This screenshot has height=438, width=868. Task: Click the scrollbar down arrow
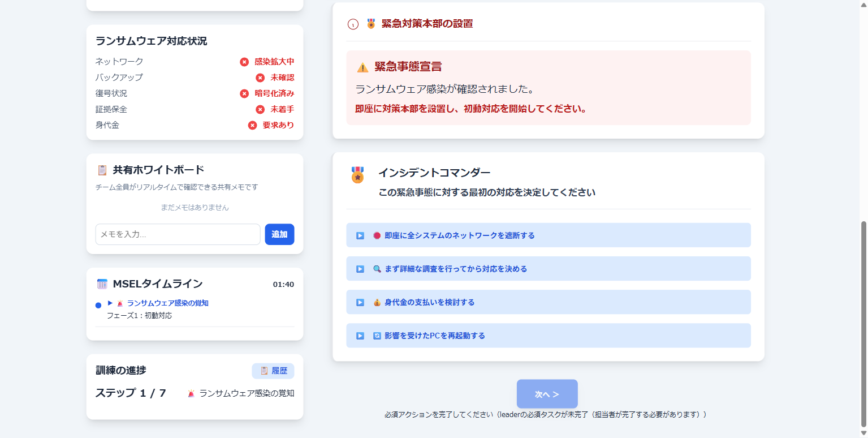[x=863, y=433]
